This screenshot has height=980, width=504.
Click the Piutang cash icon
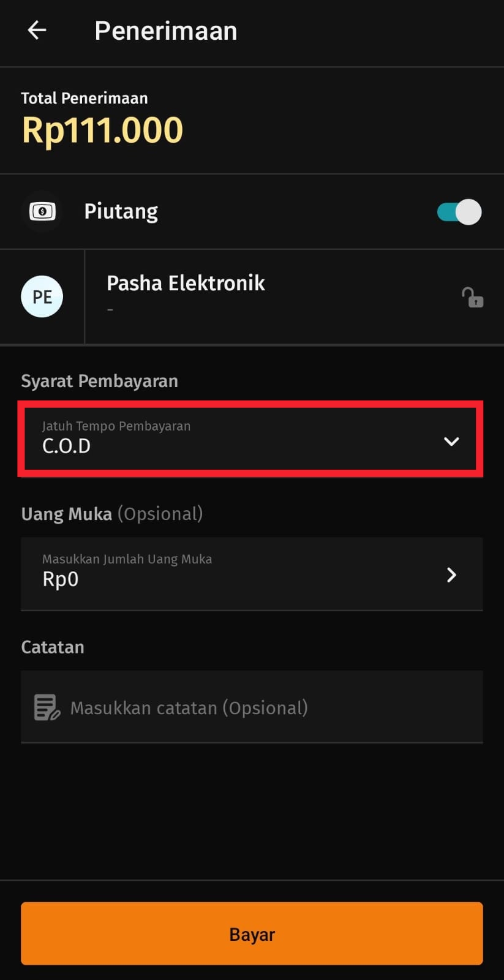click(x=42, y=212)
